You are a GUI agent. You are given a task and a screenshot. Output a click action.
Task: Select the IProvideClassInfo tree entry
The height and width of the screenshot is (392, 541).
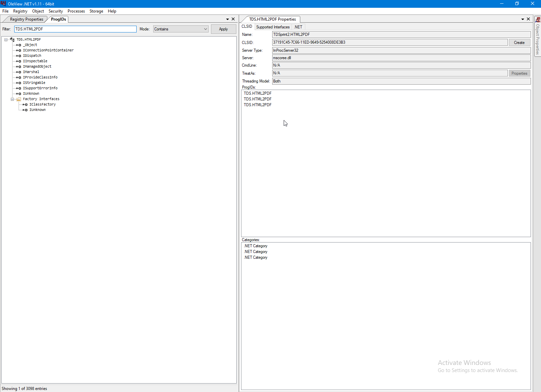(x=40, y=77)
